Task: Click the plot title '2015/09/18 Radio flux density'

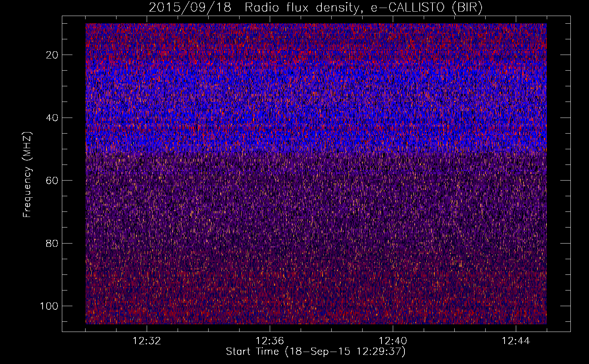Action: [316, 8]
